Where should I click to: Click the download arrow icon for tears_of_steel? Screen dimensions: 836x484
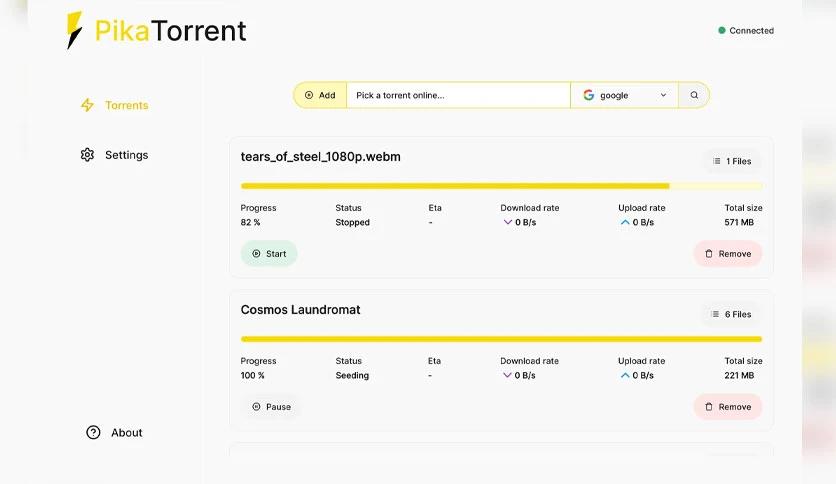point(508,222)
